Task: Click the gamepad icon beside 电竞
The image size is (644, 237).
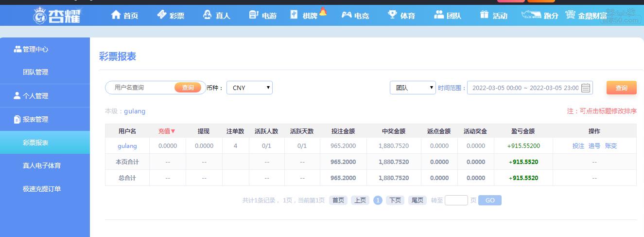Action: (347, 15)
